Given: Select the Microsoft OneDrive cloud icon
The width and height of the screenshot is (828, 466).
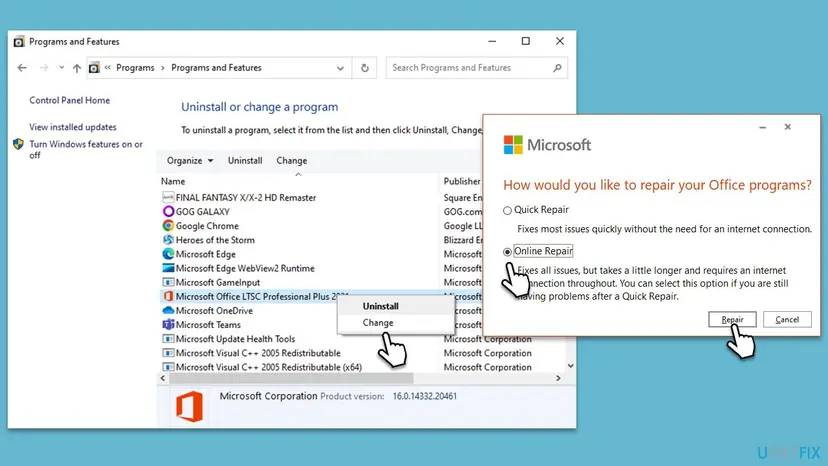Looking at the screenshot, I should 168,311.
